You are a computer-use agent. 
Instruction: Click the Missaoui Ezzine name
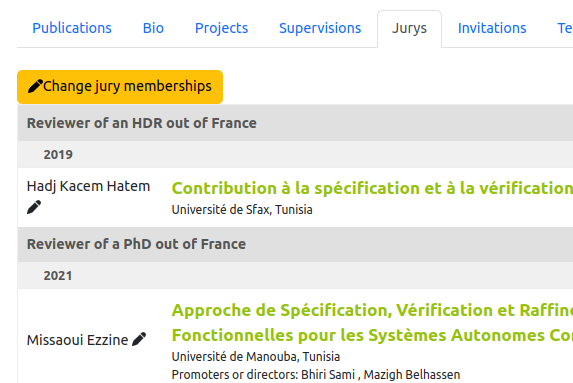[x=77, y=340]
